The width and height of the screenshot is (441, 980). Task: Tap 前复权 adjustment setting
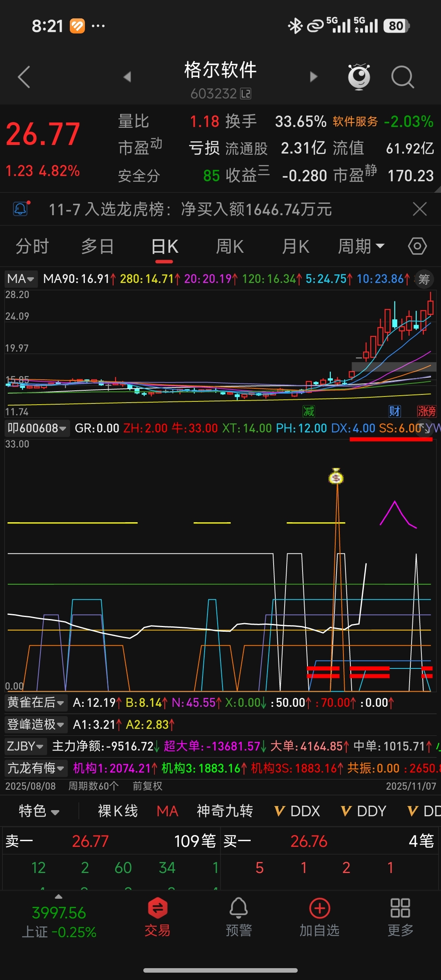[x=147, y=786]
